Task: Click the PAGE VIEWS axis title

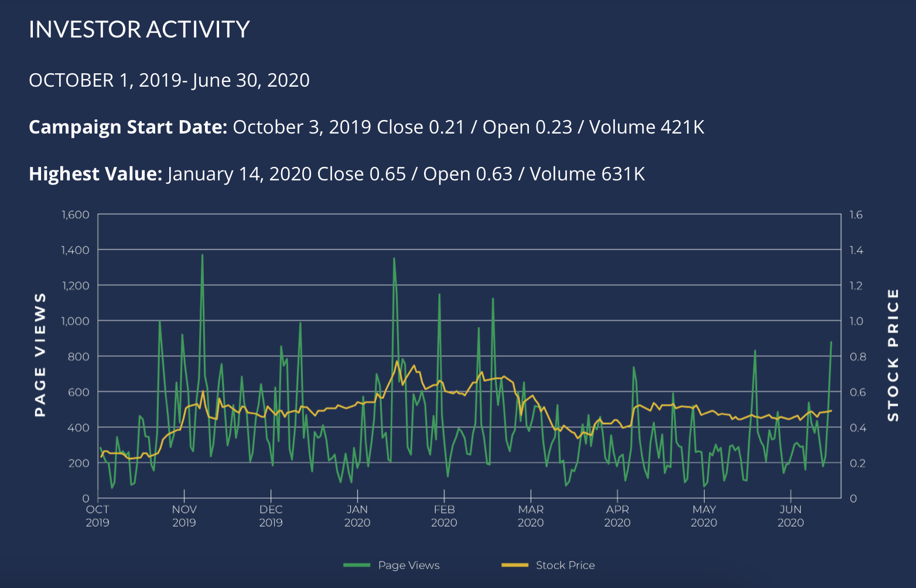Action: click(40, 355)
